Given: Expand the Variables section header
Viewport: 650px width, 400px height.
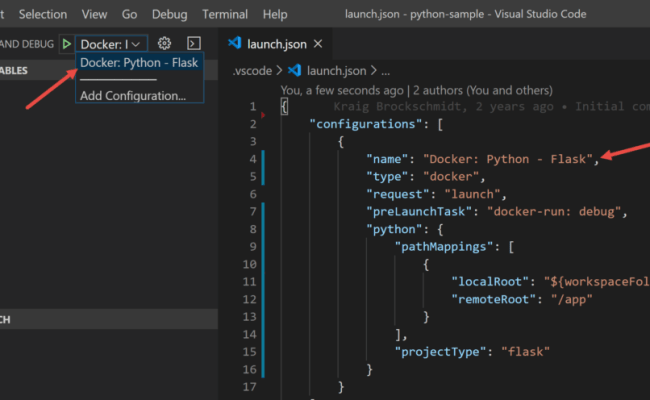Looking at the screenshot, I should click(x=109, y=70).
